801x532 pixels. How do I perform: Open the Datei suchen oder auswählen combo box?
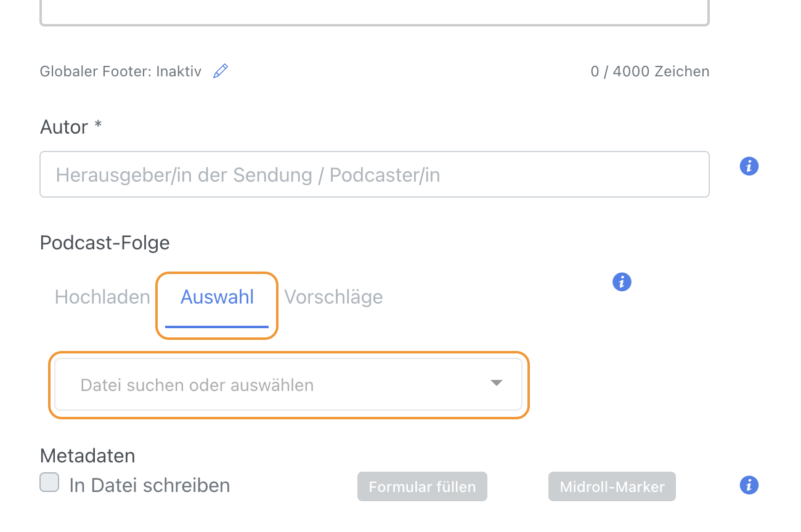tap(277, 385)
